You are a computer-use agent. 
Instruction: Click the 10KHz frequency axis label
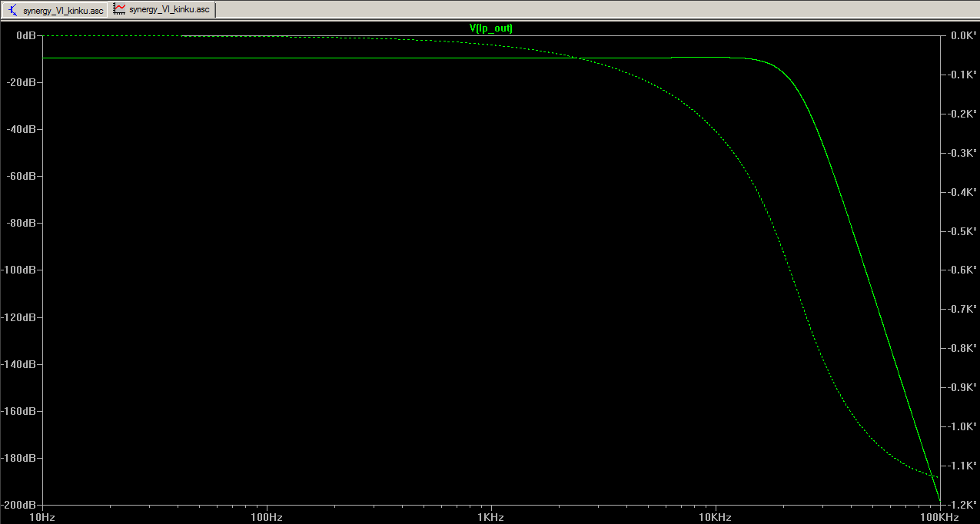pyautogui.click(x=716, y=518)
